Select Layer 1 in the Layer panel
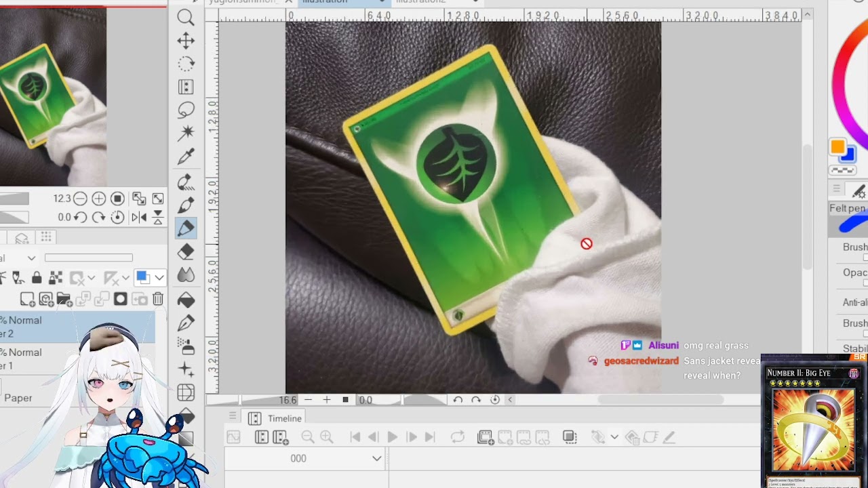868x488 pixels. [x=77, y=359]
